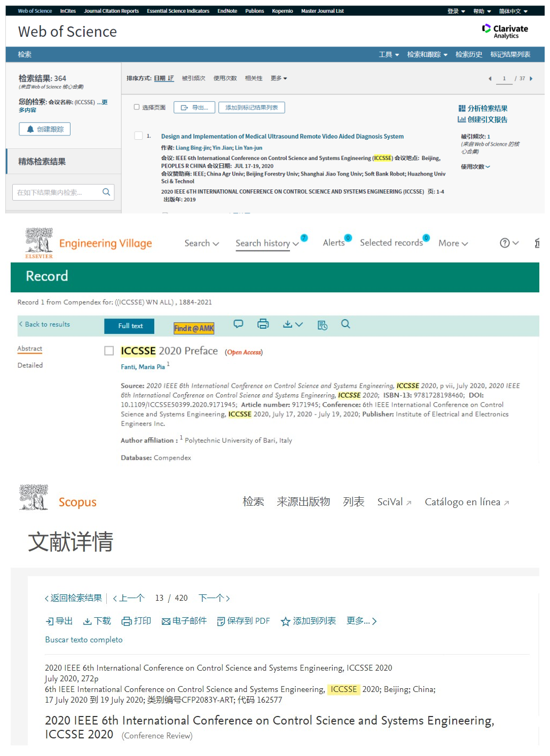Open the Design and Implementation of Medical Ultrasound title link
The image size is (550, 756).
pos(282,137)
